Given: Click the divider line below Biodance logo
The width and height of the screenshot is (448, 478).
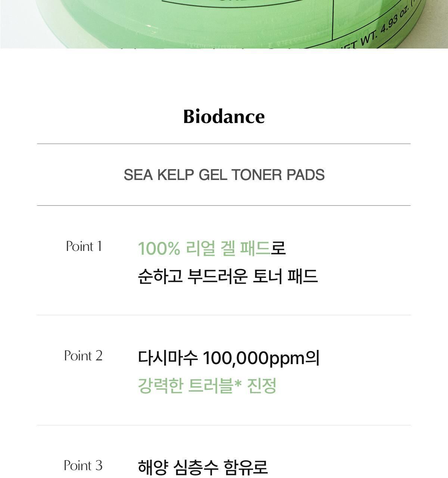Looking at the screenshot, I should [224, 144].
